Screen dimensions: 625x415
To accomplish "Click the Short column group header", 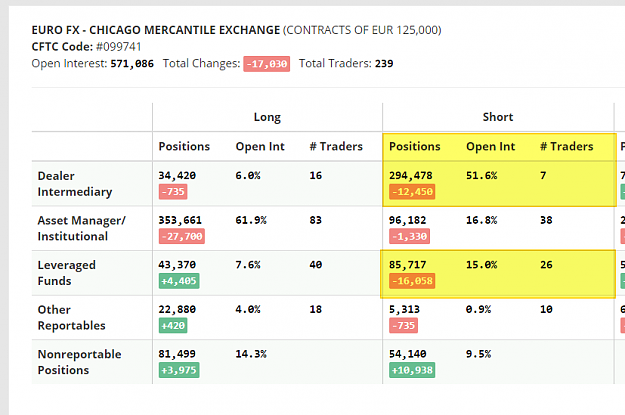I will [x=498, y=117].
